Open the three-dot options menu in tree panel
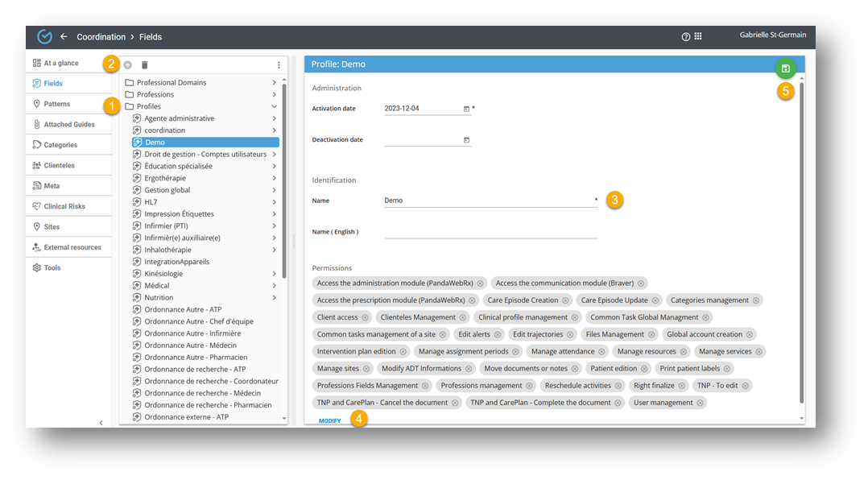The width and height of the screenshot is (868, 480). [279, 65]
